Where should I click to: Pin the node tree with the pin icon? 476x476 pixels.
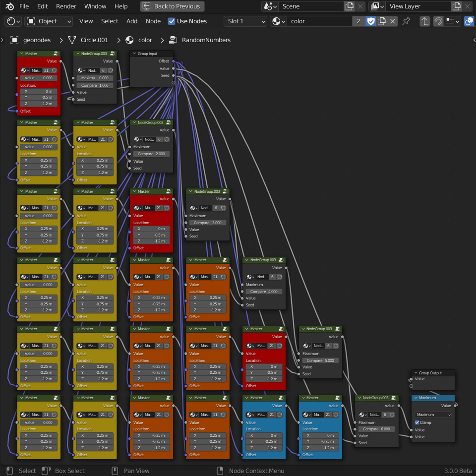pyautogui.click(x=406, y=21)
